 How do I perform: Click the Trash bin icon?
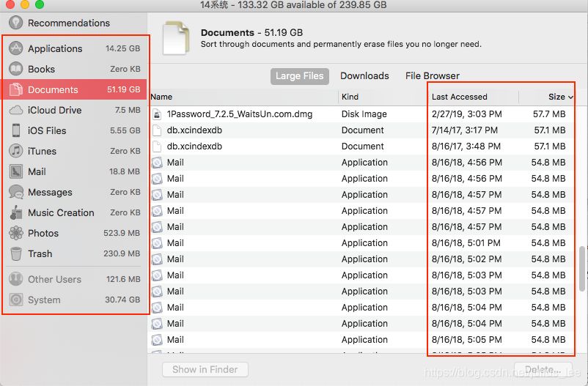pos(15,253)
